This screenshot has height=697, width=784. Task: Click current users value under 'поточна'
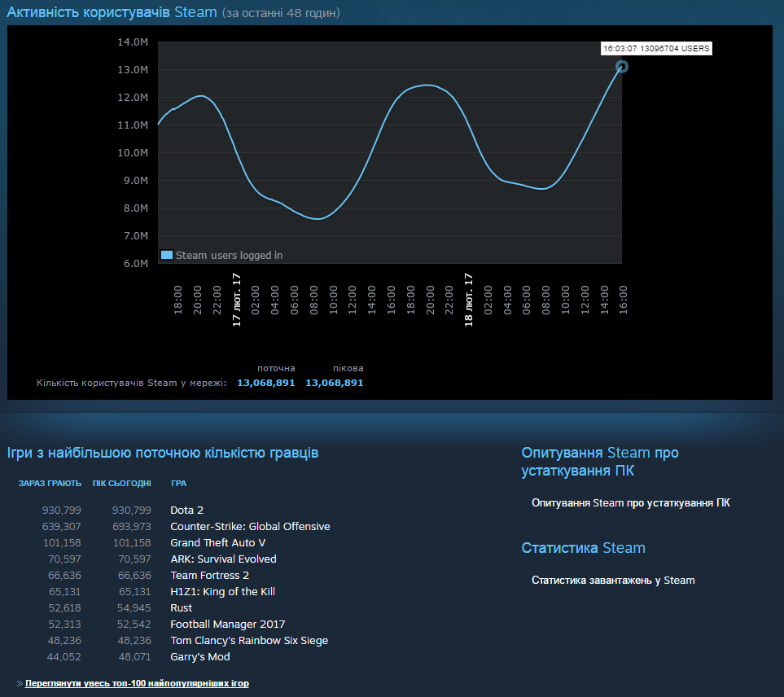pyautogui.click(x=266, y=383)
